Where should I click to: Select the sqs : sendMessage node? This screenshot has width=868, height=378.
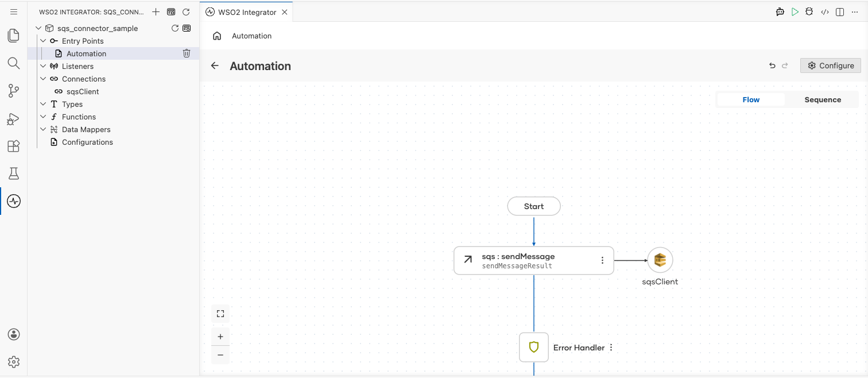(x=534, y=260)
